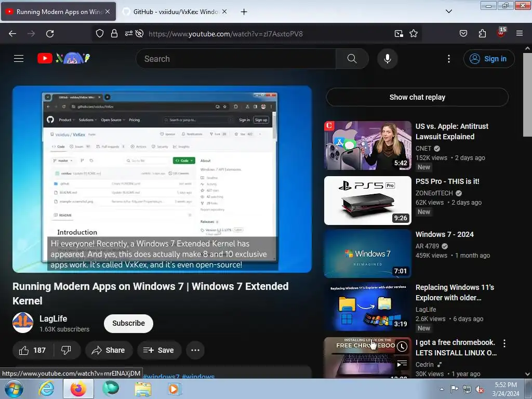Open 'Windows 7 - 2024' title link
This screenshot has height=399, width=532.
445,234
